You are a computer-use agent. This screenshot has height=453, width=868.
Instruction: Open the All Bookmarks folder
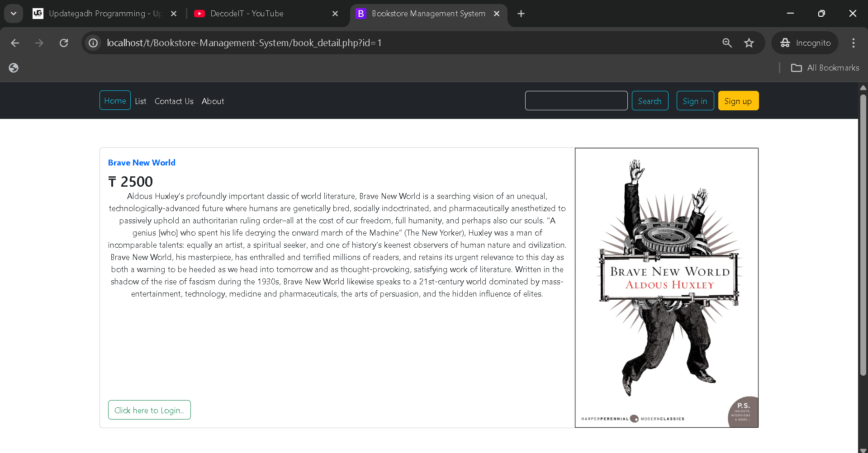pos(825,68)
